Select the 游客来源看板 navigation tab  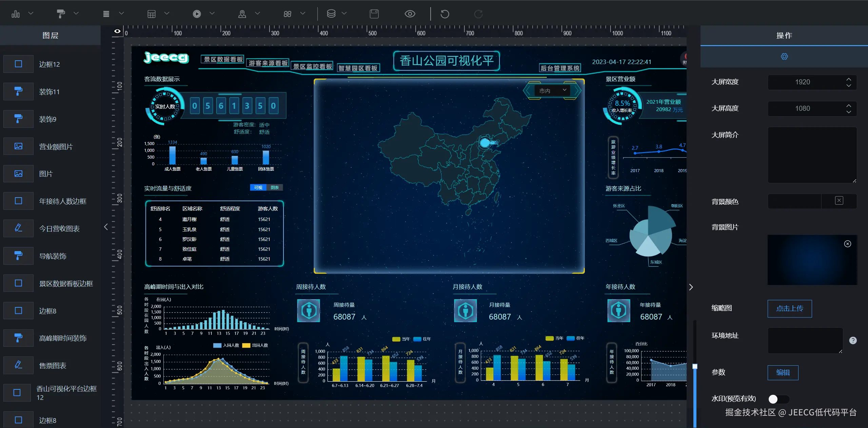[268, 63]
